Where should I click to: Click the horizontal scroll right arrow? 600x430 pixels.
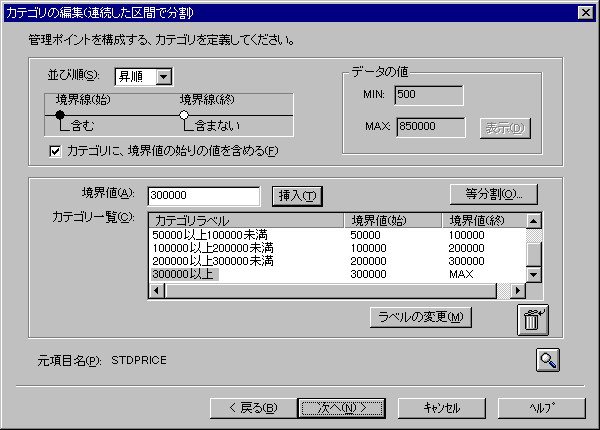[x=518, y=291]
